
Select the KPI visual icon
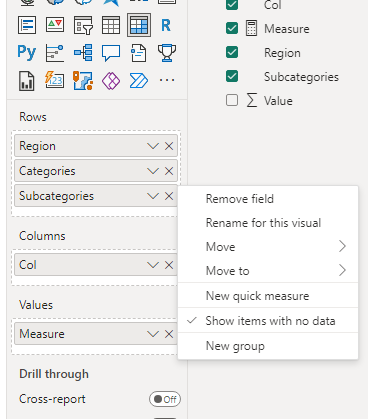pyautogui.click(x=55, y=25)
